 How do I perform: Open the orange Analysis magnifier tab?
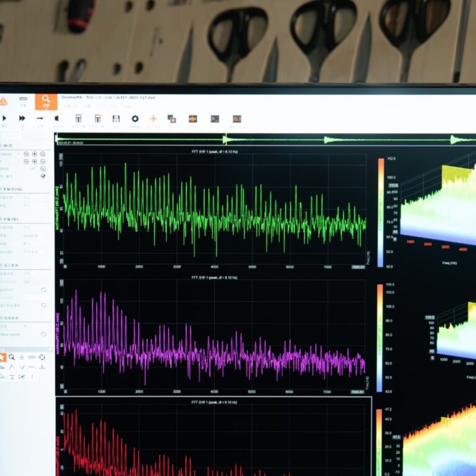[x=46, y=102]
